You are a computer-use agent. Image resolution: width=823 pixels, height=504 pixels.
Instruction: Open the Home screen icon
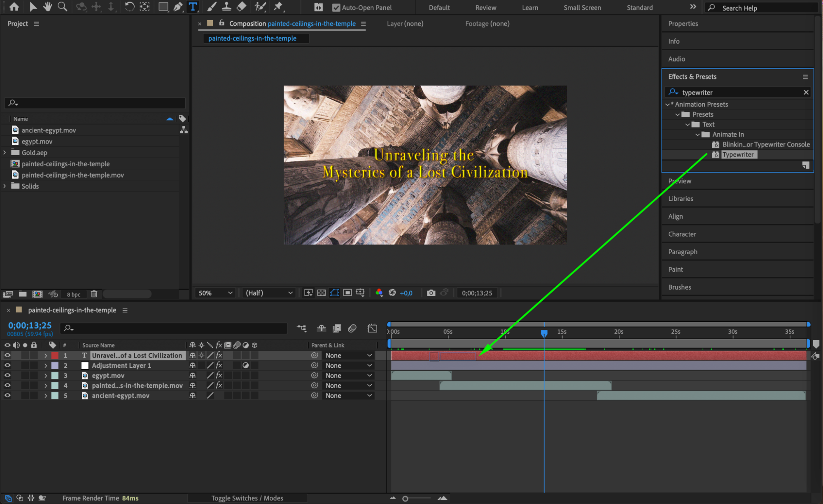[x=14, y=7]
